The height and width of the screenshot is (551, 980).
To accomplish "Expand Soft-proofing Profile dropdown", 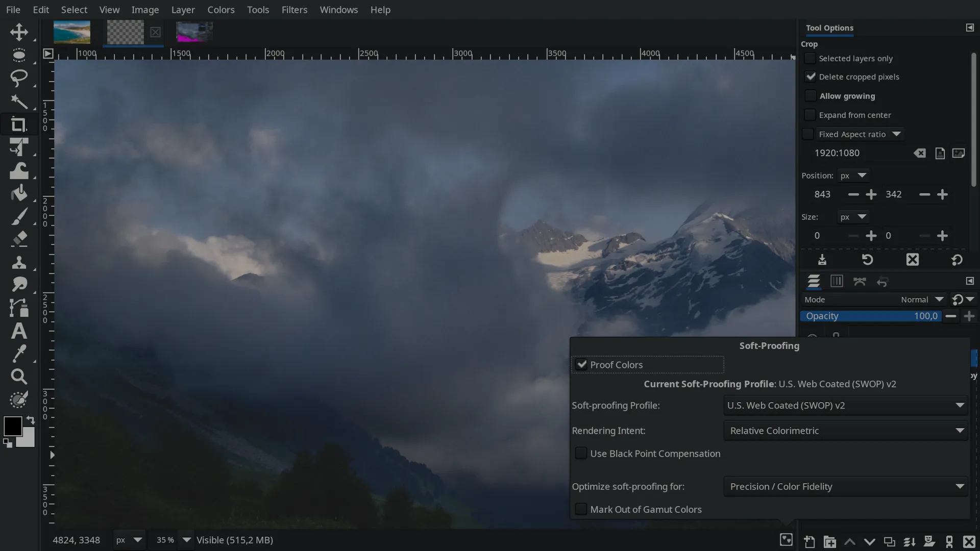I will pos(959,405).
